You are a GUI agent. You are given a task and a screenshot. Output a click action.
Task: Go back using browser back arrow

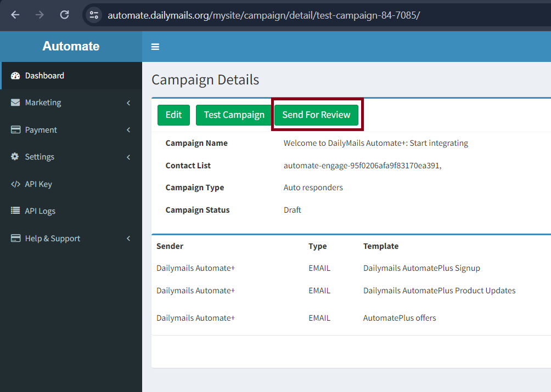pyautogui.click(x=15, y=15)
